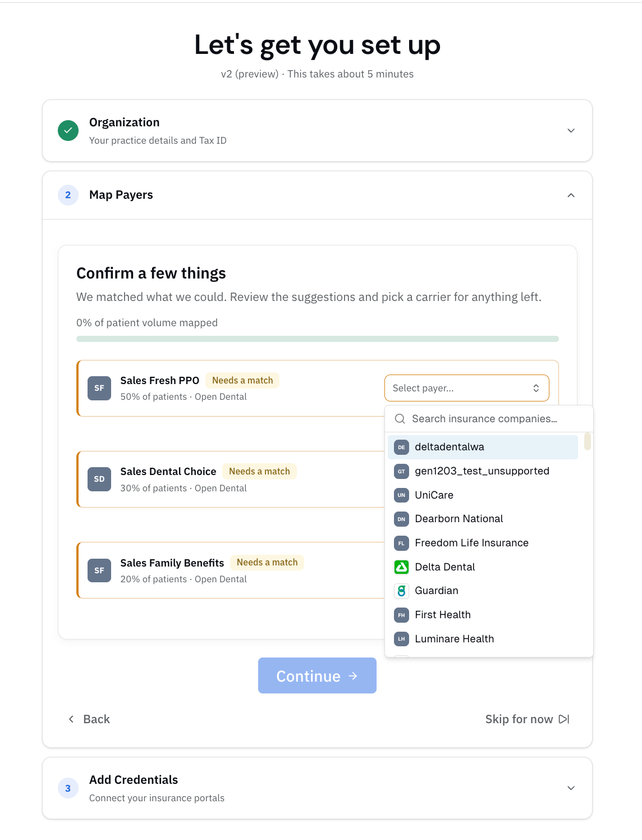Click the SF avatar of Sales Fresh PPO
The image size is (642, 840).
[x=99, y=388]
